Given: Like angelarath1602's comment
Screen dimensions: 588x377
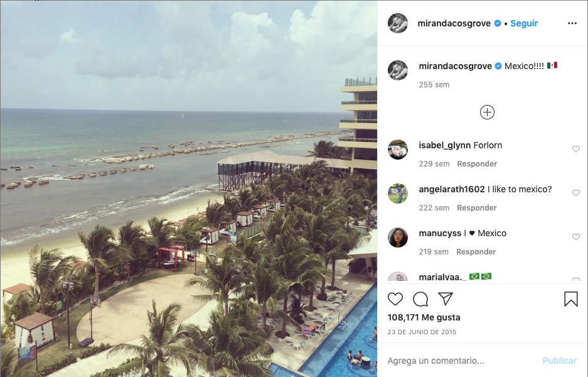Looking at the screenshot, I should [576, 193].
